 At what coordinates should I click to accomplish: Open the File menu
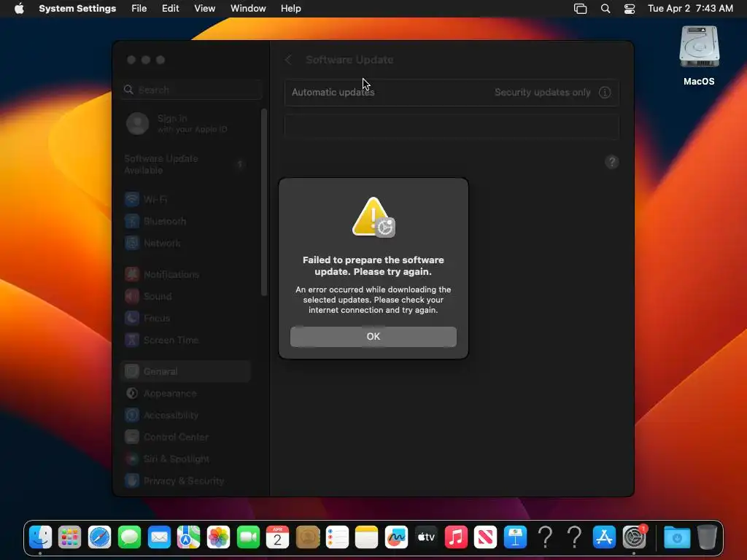coord(139,9)
